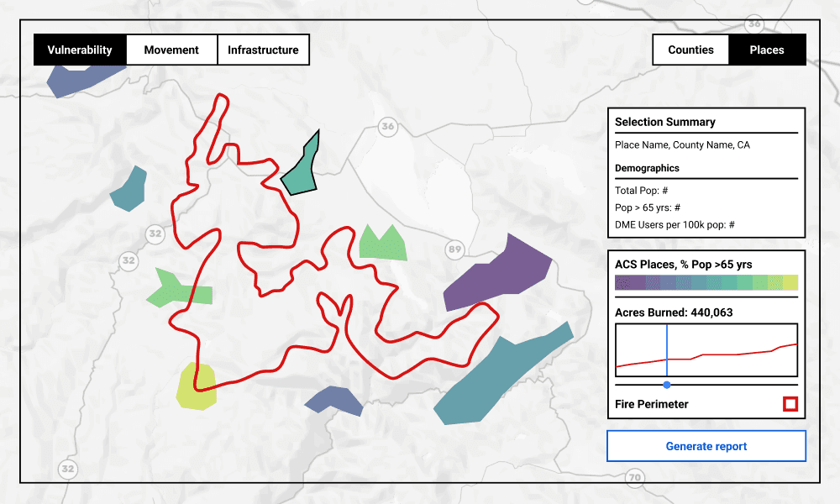Select the yellow-green place polygon

pos(196,386)
